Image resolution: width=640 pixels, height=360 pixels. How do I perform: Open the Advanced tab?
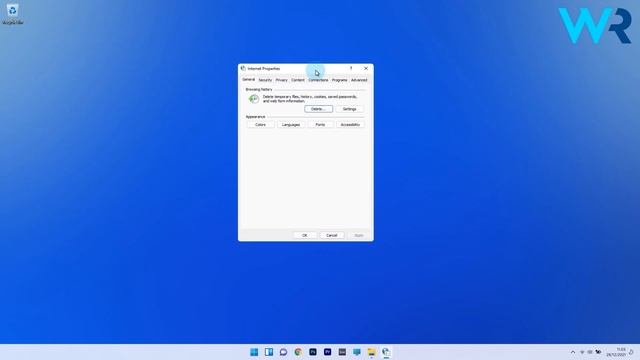click(359, 80)
